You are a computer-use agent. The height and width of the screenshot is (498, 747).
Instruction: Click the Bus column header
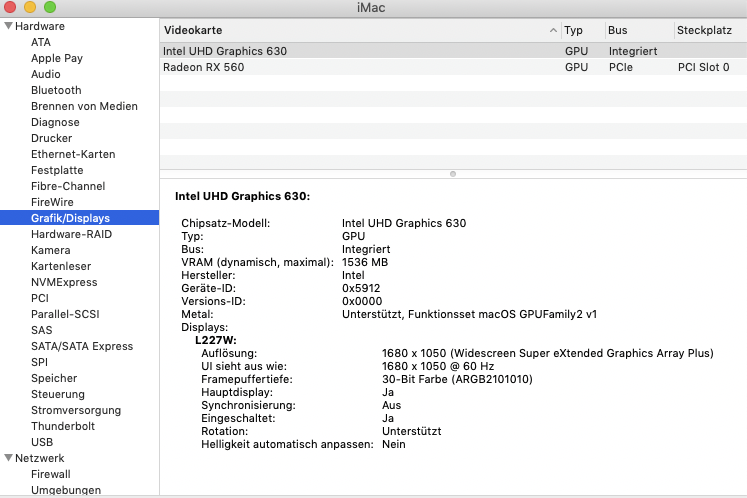click(636, 31)
